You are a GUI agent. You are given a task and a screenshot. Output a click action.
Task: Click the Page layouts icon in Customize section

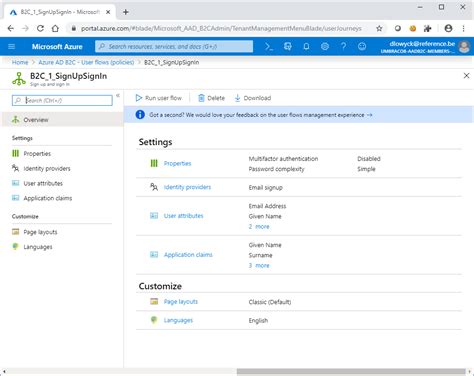154,302
